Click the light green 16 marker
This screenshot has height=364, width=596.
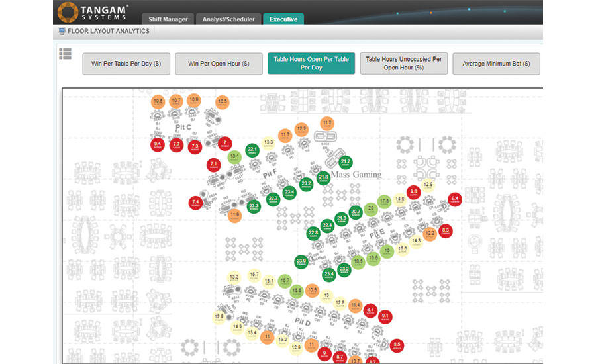tap(387, 251)
